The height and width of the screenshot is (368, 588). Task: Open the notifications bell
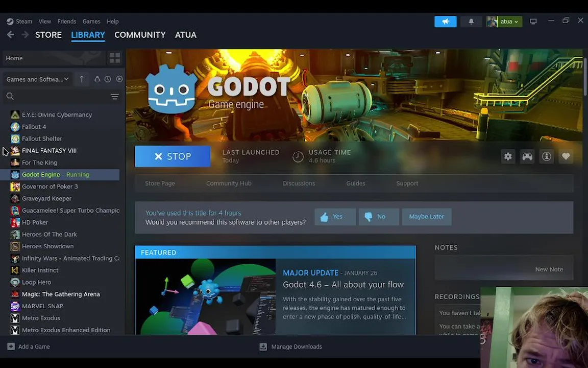(x=471, y=21)
